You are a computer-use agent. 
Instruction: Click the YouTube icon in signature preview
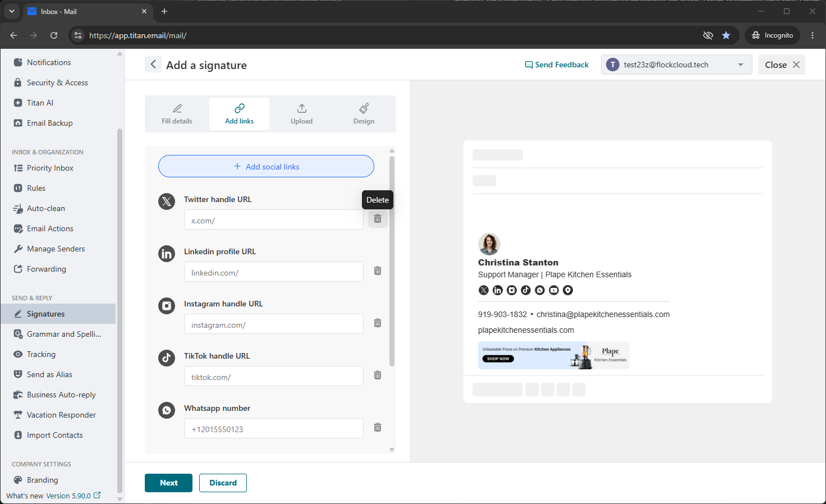[554, 290]
